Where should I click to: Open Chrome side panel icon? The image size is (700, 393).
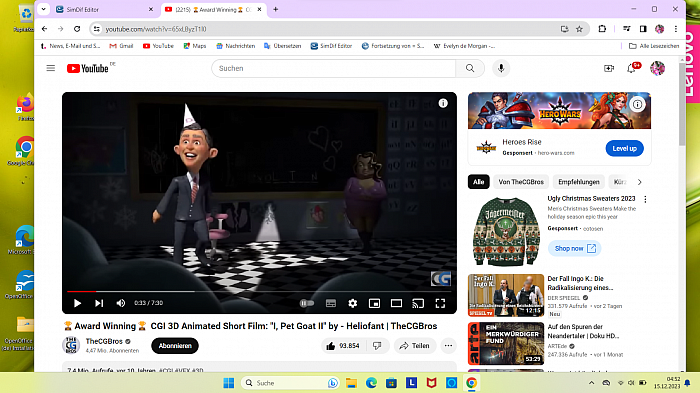click(643, 29)
